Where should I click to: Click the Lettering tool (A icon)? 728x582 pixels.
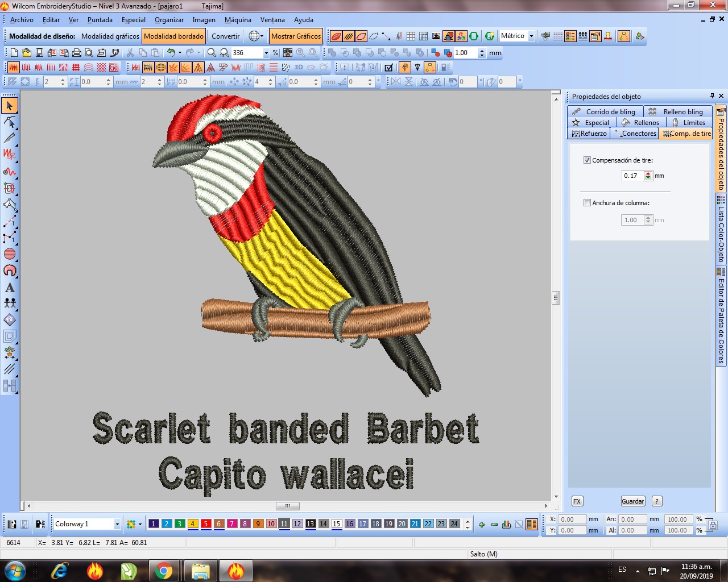pyautogui.click(x=10, y=288)
